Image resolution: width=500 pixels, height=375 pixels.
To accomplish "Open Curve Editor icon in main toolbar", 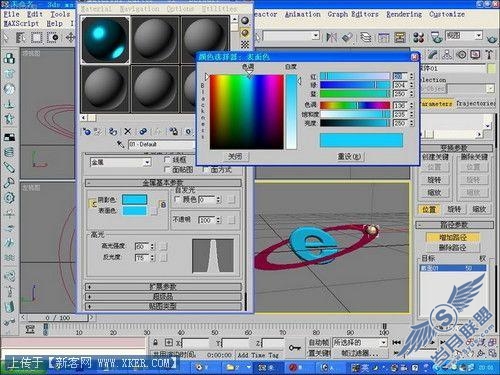I will tap(383, 37).
